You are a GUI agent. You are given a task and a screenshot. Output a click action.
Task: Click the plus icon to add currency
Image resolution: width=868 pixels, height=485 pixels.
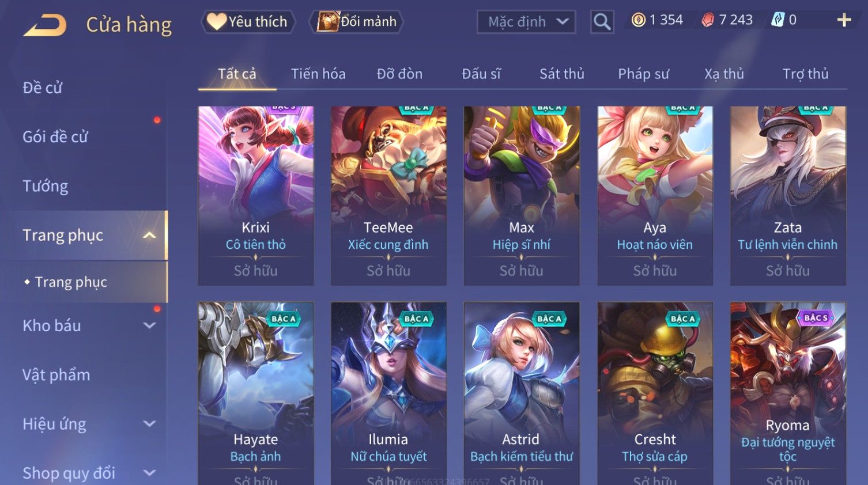[844, 20]
